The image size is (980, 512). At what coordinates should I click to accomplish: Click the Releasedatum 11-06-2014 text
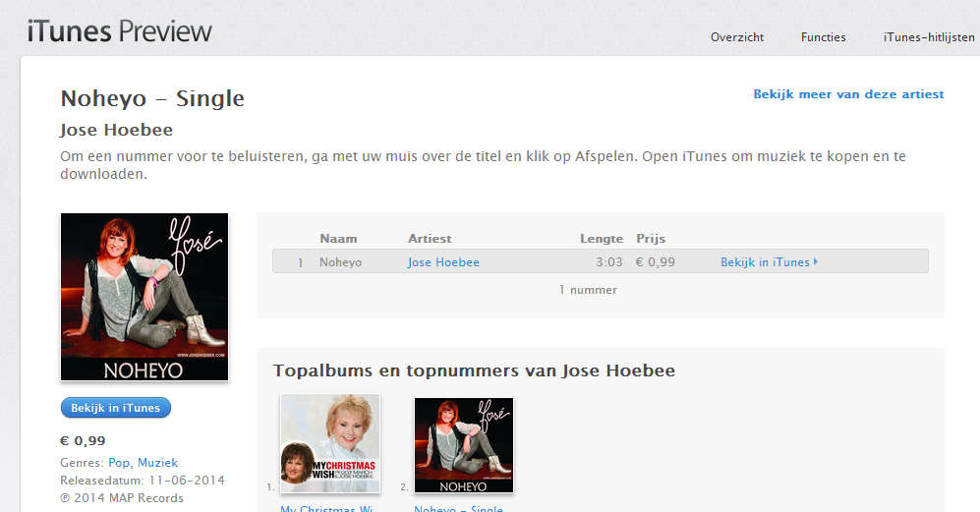[x=143, y=481]
